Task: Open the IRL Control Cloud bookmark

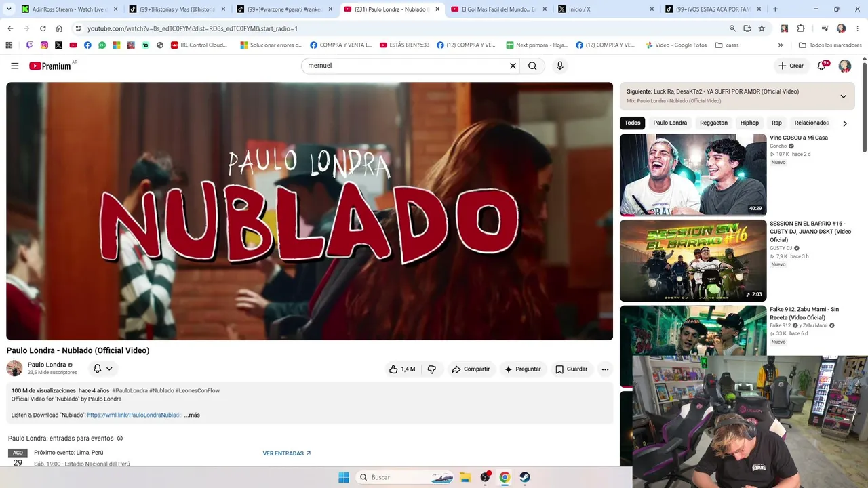Action: [x=199, y=45]
